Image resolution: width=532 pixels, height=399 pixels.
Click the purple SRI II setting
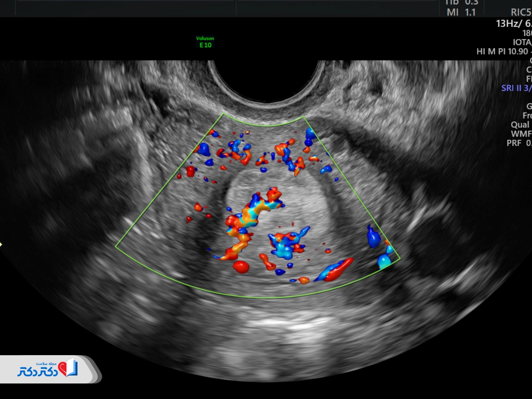516,88
